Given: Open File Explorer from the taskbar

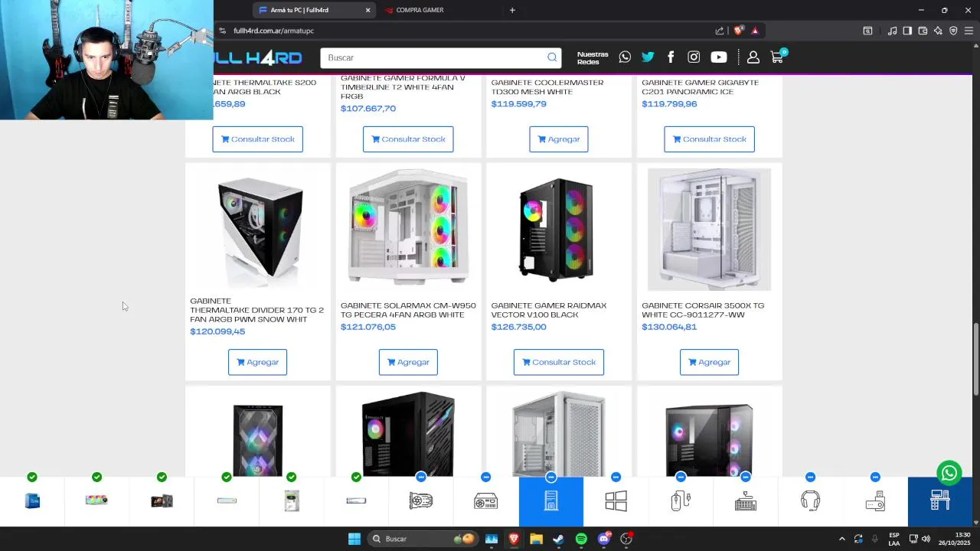Looking at the screenshot, I should 536,539.
